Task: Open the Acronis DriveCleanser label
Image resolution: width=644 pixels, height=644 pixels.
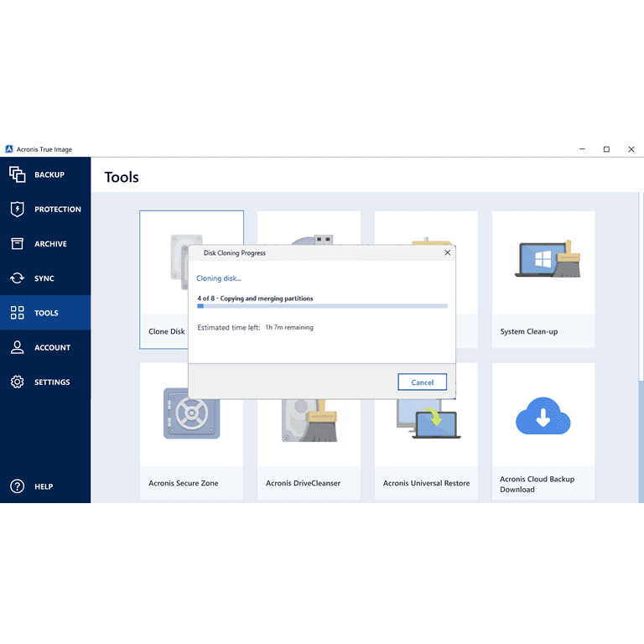Action: pos(303,483)
